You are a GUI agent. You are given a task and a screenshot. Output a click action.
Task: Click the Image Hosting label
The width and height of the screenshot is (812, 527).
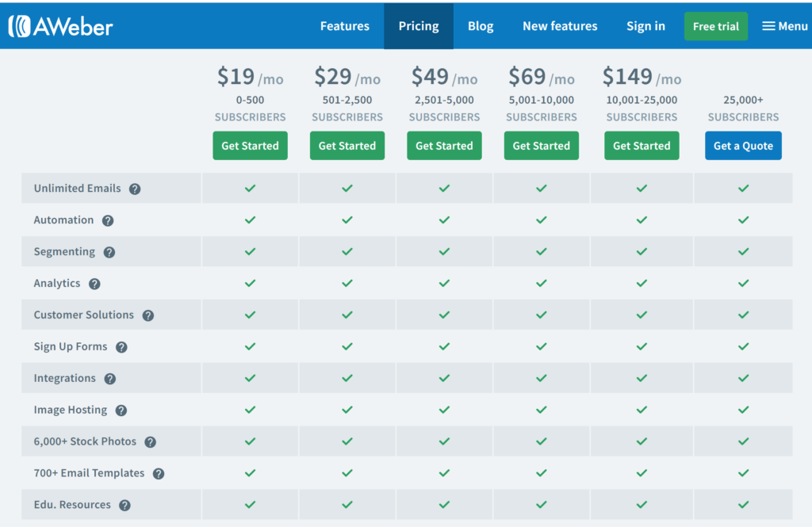click(71, 410)
